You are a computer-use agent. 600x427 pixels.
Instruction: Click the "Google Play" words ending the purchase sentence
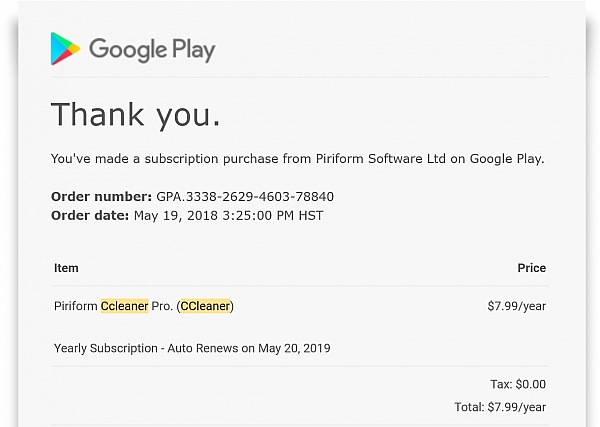[x=507, y=159]
